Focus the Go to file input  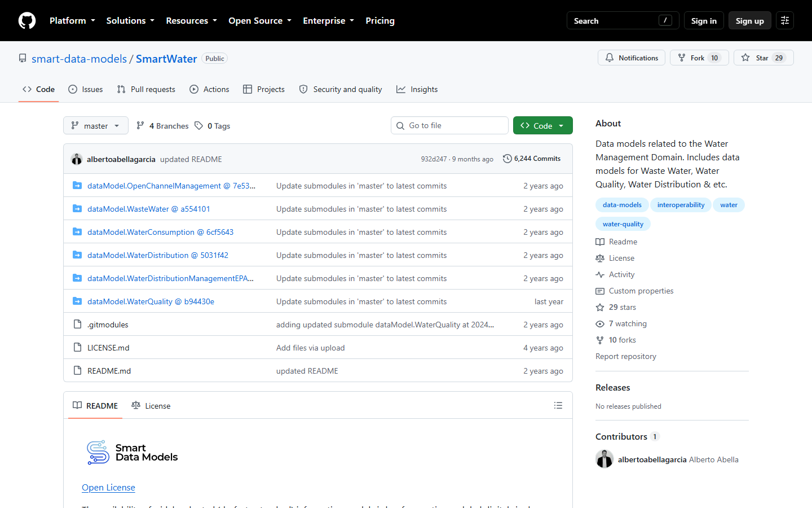click(449, 125)
